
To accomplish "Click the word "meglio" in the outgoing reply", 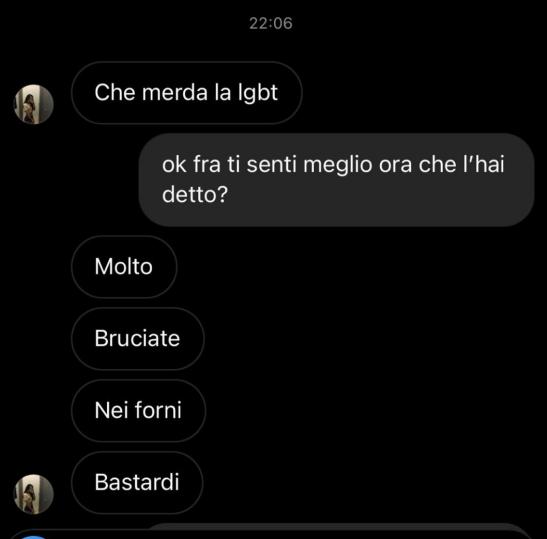I will click(x=337, y=165).
